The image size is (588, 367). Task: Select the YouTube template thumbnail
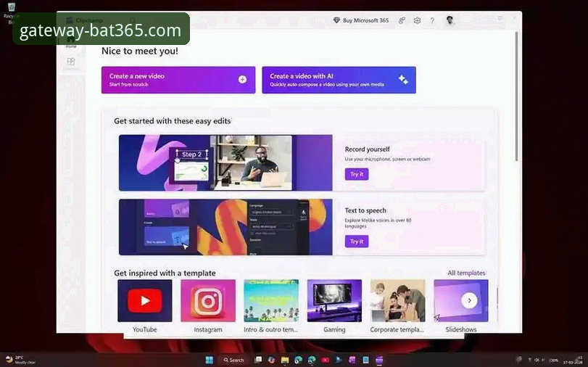[x=145, y=300]
